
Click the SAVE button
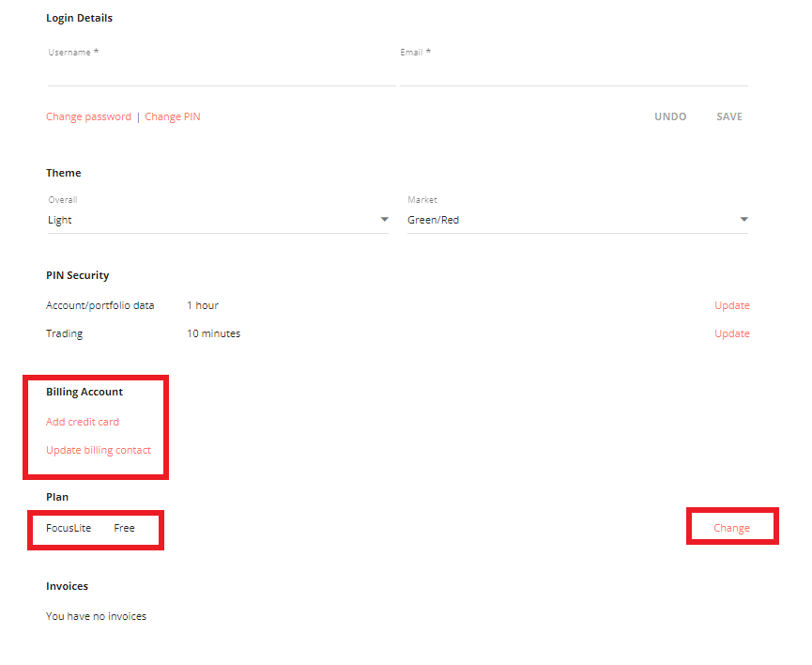tap(729, 116)
